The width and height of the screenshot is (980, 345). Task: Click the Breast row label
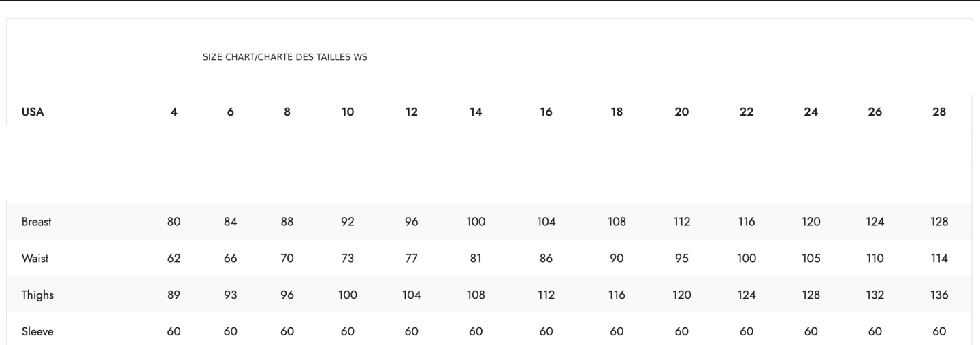37,222
